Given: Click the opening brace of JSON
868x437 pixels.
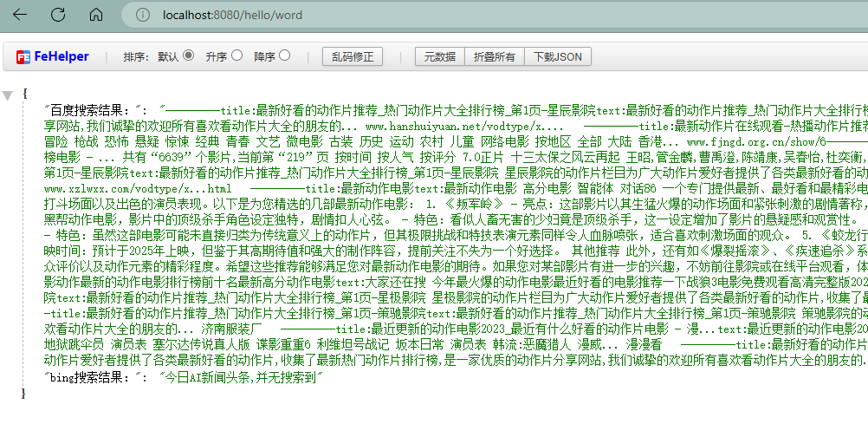Looking at the screenshot, I should (25, 95).
